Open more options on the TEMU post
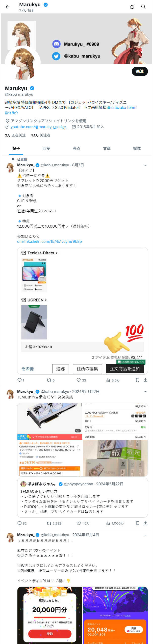The image size is (153, 644). (x=145, y=392)
